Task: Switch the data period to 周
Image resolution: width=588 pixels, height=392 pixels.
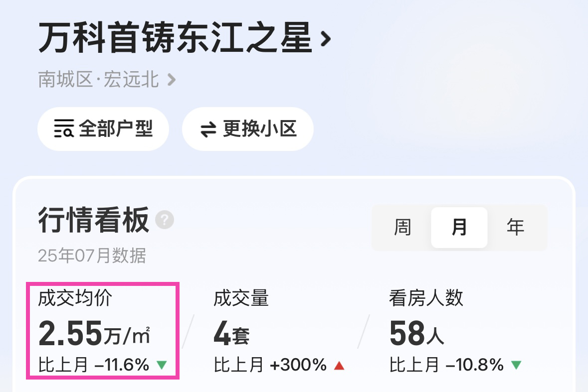Action: click(403, 227)
